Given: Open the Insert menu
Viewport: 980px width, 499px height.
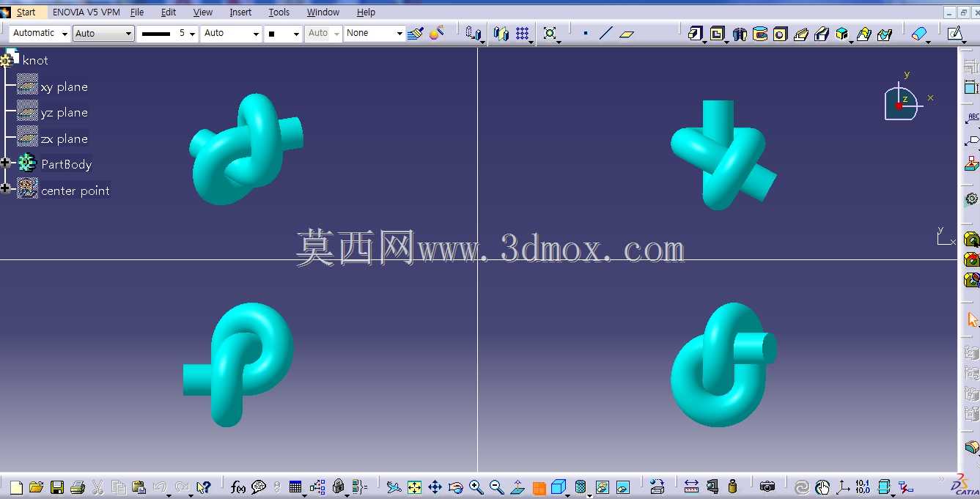Looking at the screenshot, I should pos(240,12).
